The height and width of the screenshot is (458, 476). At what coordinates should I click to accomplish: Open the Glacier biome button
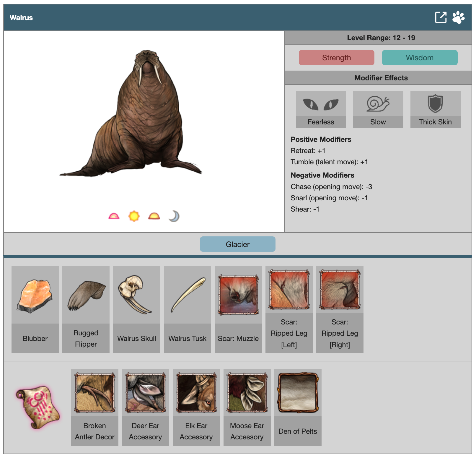237,244
